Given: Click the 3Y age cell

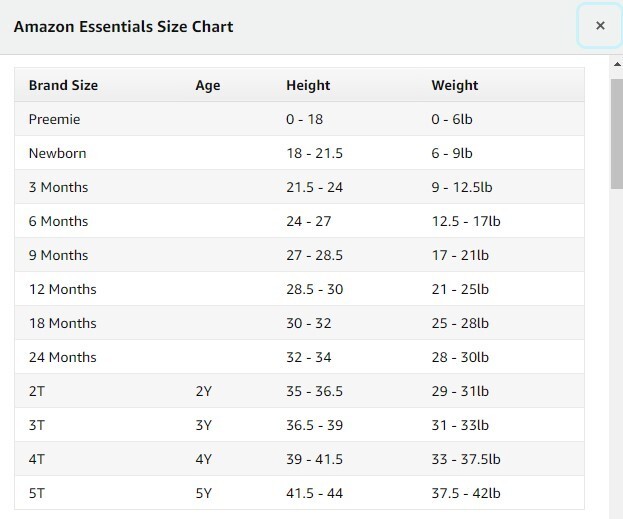Looking at the screenshot, I should coord(204,425).
